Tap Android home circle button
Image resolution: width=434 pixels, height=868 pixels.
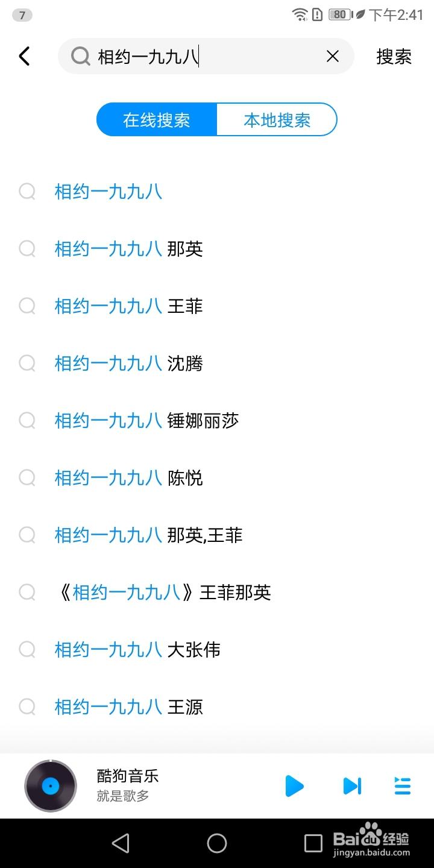coord(217,843)
